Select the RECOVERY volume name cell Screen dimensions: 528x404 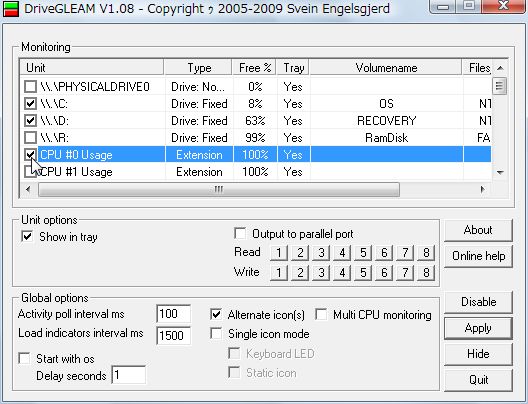[x=386, y=121]
